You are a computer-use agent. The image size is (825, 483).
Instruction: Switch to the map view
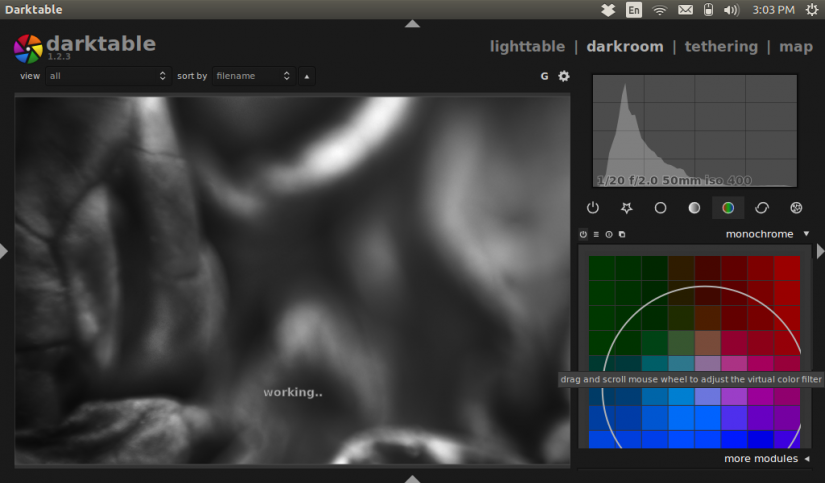pyautogui.click(x=796, y=47)
